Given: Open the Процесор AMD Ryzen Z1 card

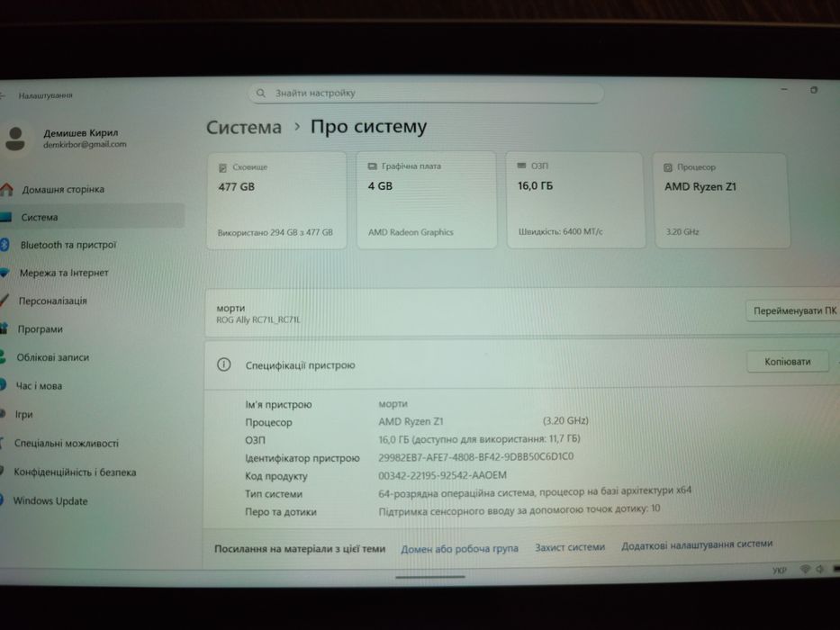Looking at the screenshot, I should click(x=722, y=201).
